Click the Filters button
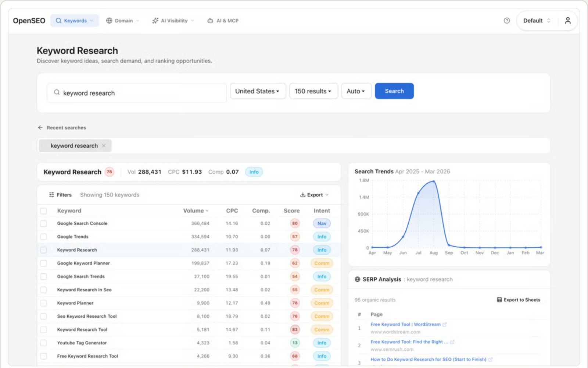 [x=60, y=195]
